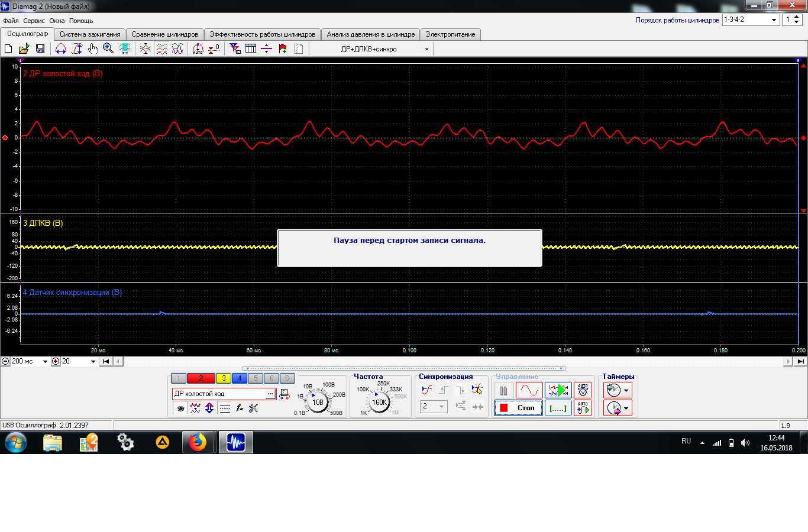Click the fit signal to window icon
The height and width of the screenshot is (532, 808).
[125, 48]
